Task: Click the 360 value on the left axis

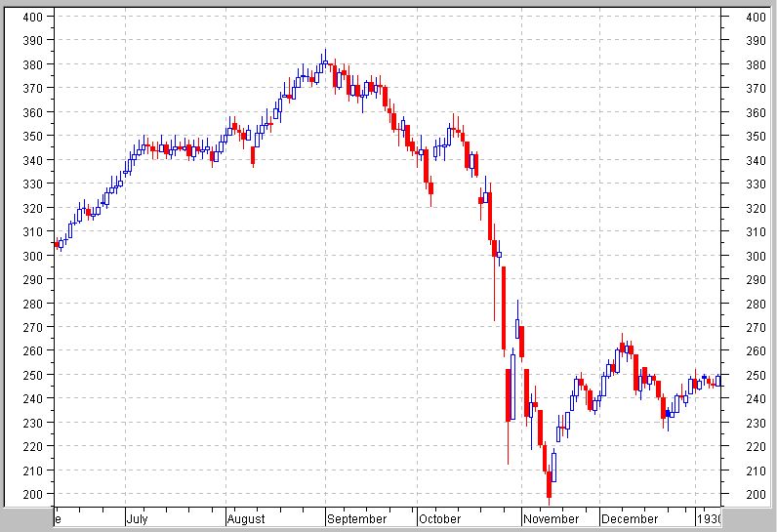Action: [x=33, y=112]
